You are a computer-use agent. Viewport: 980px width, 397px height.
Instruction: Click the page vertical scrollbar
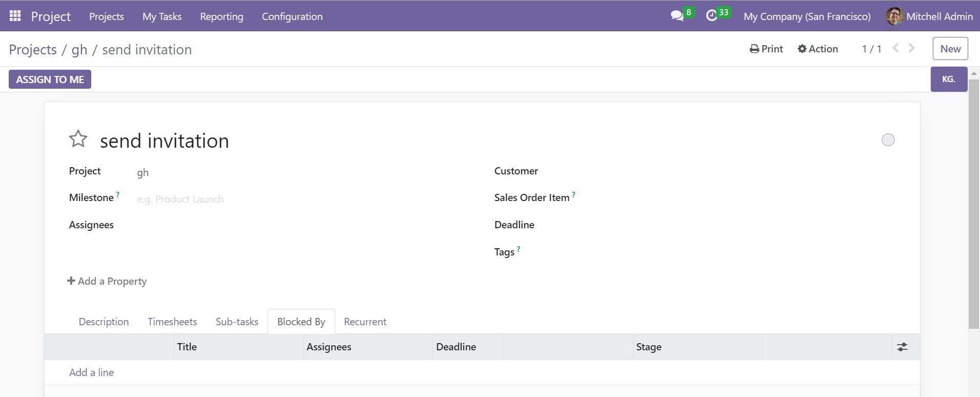coord(974,205)
